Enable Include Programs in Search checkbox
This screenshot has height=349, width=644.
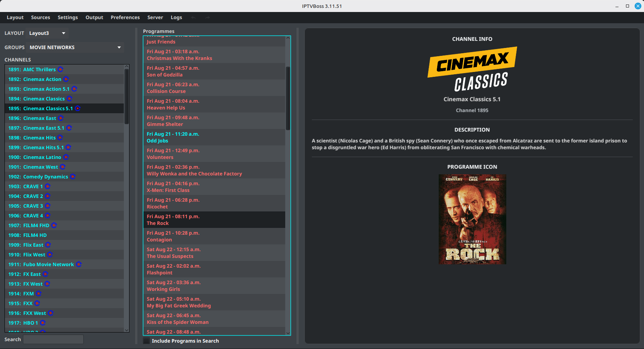[x=146, y=341]
